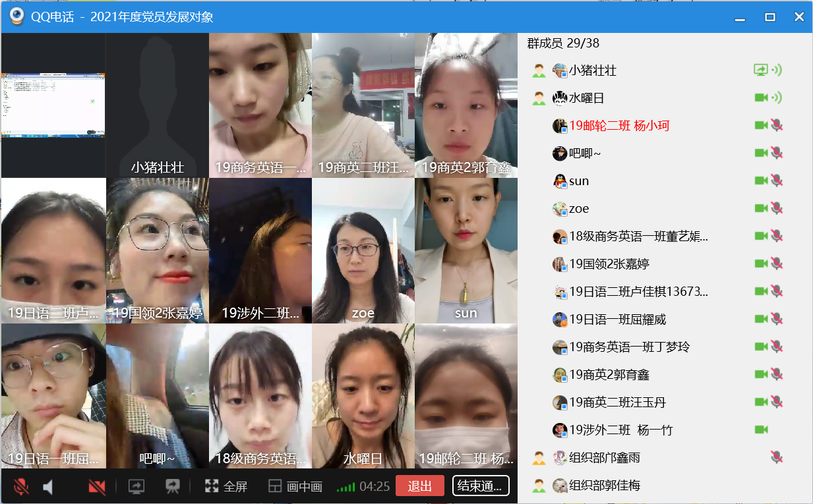The width and height of the screenshot is (813, 504).
Task: Click the share screen icon in the bottom toolbar
Action: click(x=136, y=487)
